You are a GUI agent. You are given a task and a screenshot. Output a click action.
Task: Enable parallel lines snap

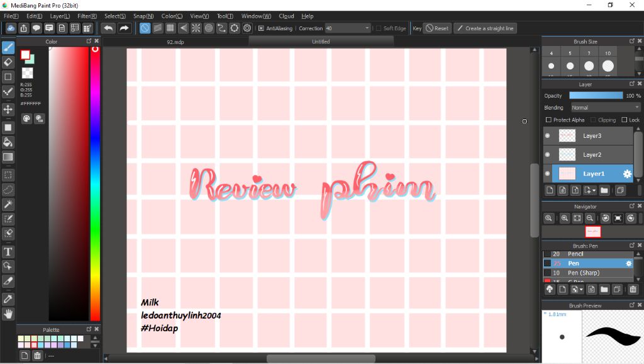click(158, 28)
